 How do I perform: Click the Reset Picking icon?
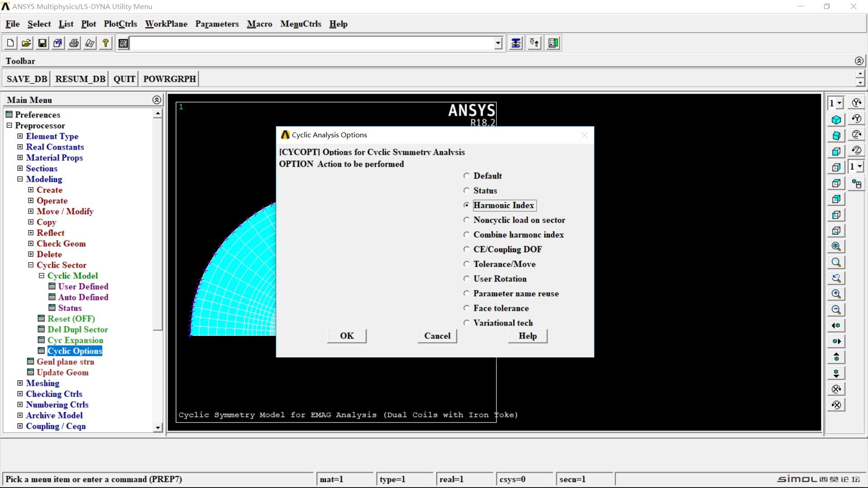click(x=534, y=43)
